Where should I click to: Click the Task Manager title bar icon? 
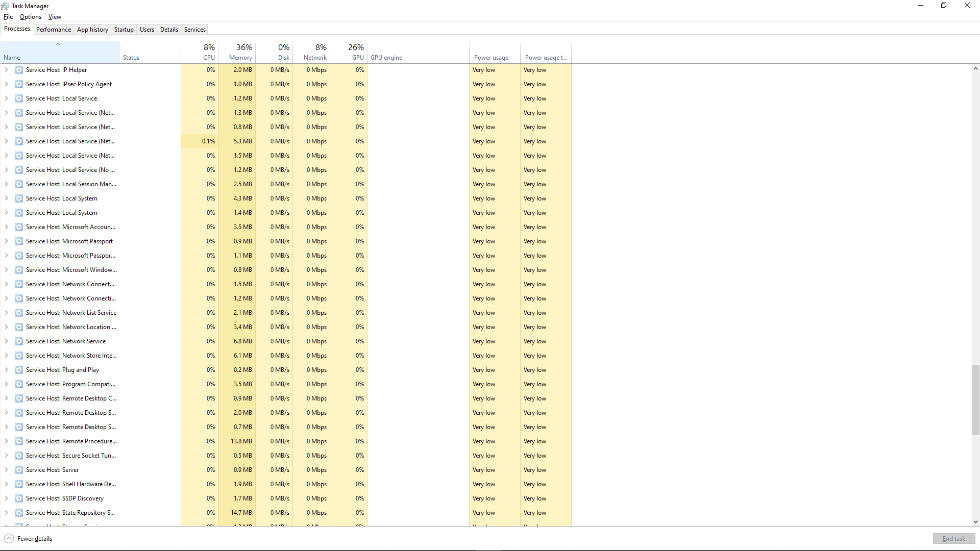click(5, 6)
